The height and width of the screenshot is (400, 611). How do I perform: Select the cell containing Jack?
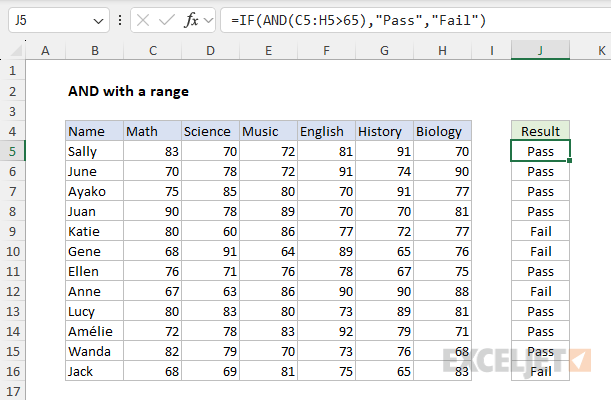click(95, 371)
